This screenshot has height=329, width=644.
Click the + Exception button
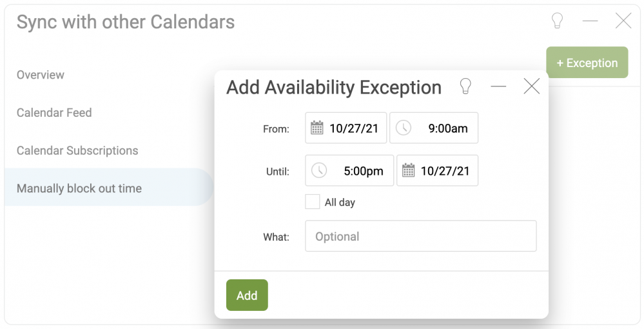587,63
